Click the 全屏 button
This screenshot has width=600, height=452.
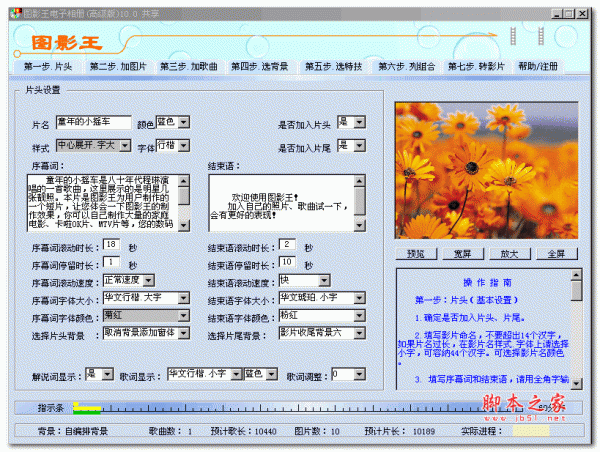click(x=557, y=254)
